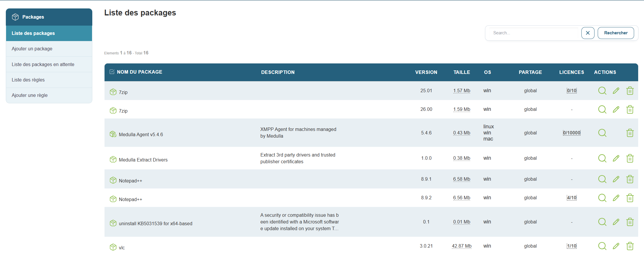
Task: Delete the Notepad++ 8.9.2 package
Action: click(630, 198)
